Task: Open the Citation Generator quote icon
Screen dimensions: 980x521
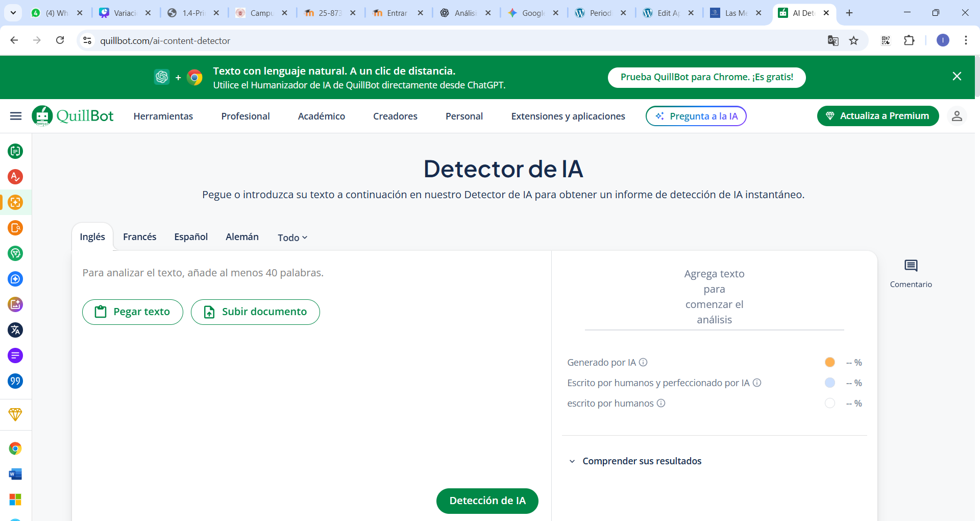Action: [x=15, y=381]
